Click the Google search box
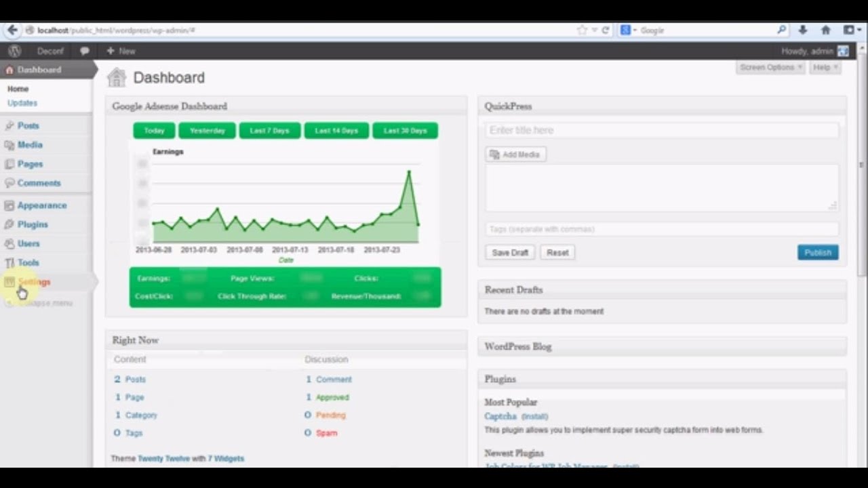Viewport: 868px width, 488px height. click(705, 30)
